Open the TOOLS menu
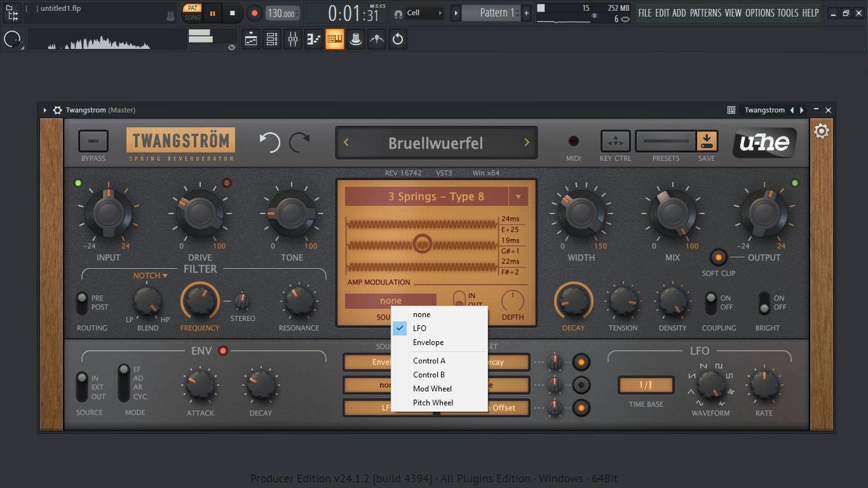The width and height of the screenshot is (868, 488). 788,13
